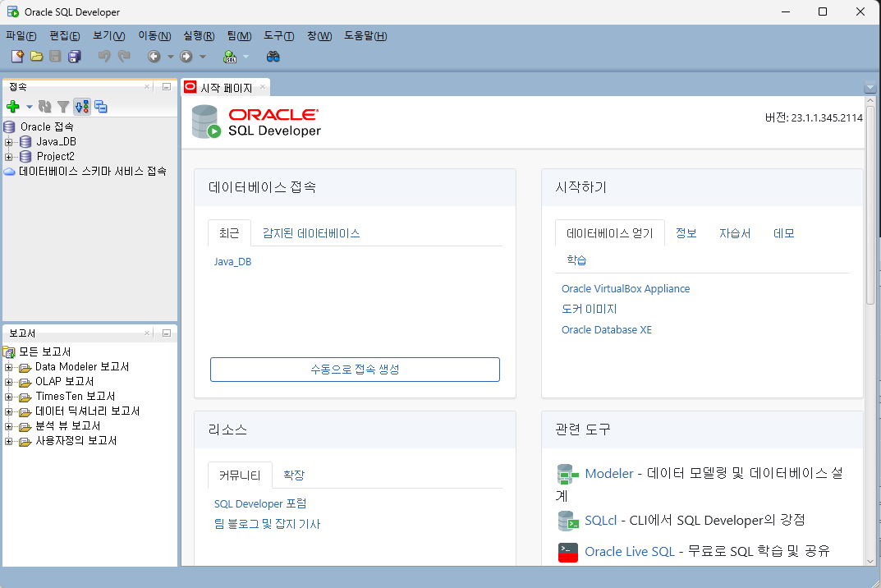The image size is (881, 588).
Task: Open the 도구 menu
Action: pos(278,36)
